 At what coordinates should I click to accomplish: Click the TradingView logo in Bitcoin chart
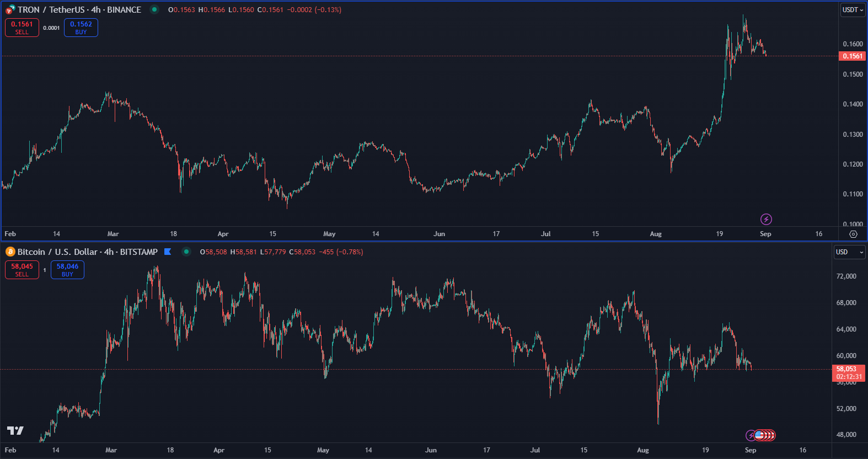pyautogui.click(x=15, y=430)
